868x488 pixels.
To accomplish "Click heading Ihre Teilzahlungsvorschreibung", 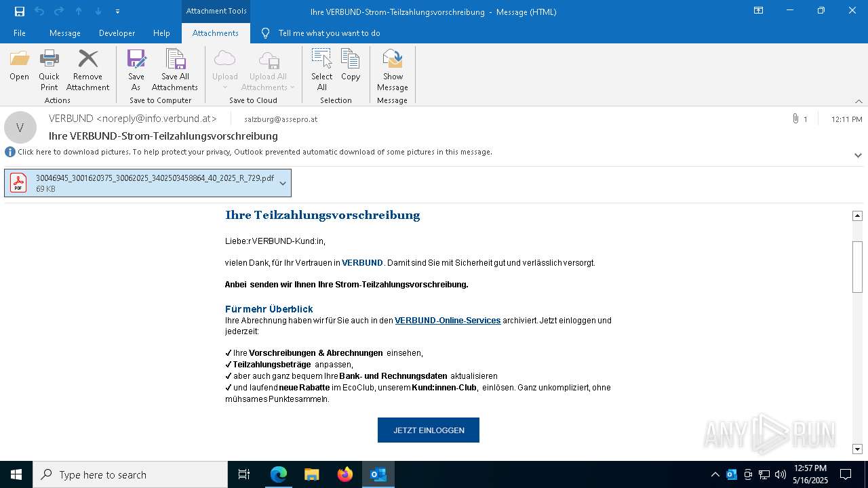I will coord(322,216).
